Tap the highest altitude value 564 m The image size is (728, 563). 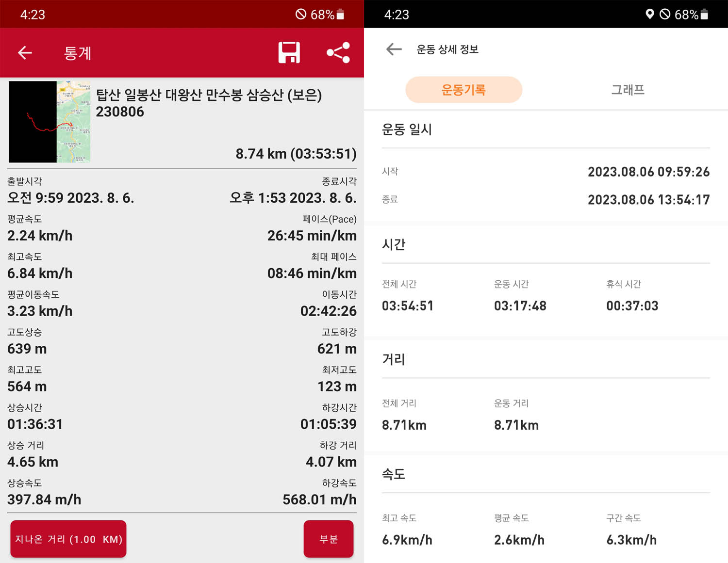[x=27, y=386]
